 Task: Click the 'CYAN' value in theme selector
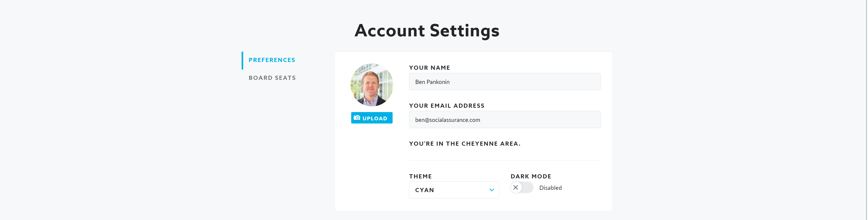coord(425,190)
